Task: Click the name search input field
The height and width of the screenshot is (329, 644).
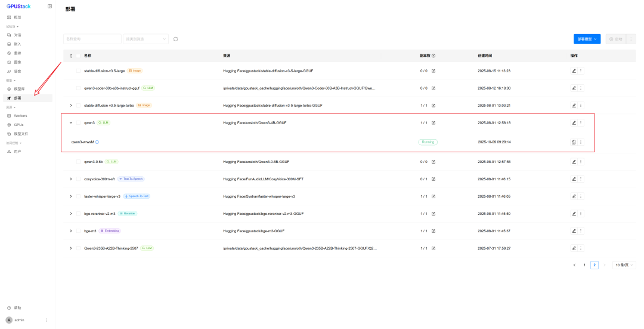Action: 92,39
